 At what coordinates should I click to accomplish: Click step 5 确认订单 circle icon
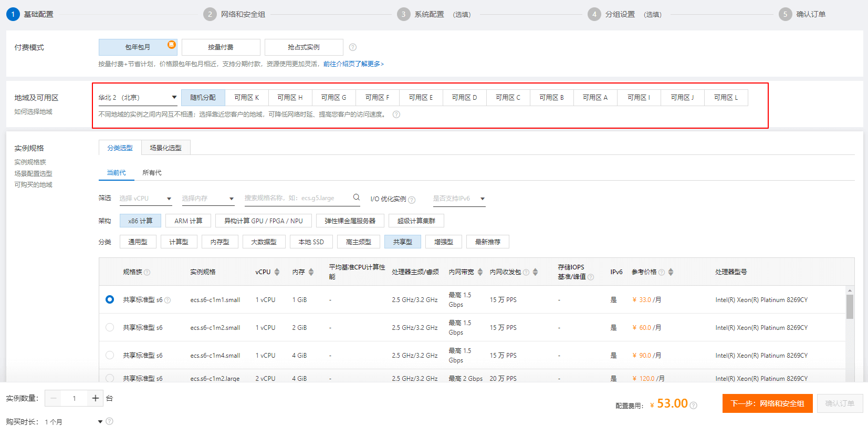pyautogui.click(x=785, y=14)
